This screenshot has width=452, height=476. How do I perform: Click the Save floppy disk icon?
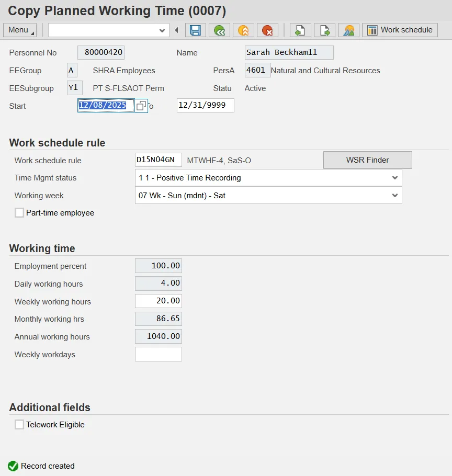[x=196, y=30]
